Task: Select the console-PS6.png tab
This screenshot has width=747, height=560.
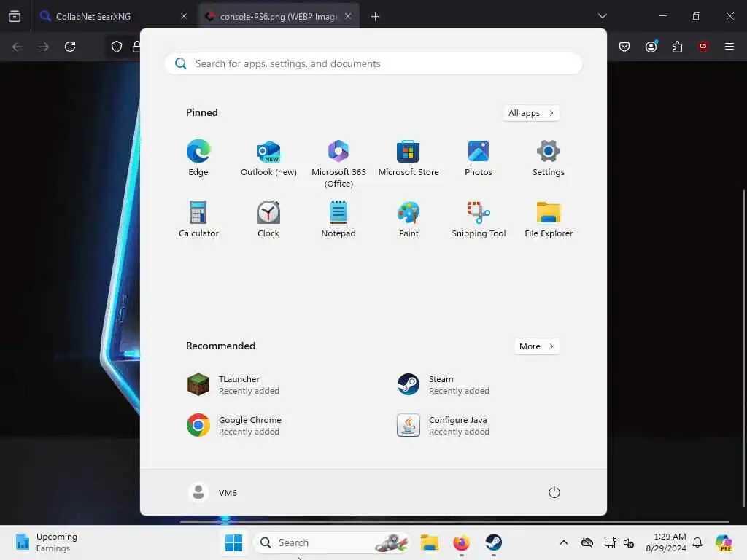Action: tap(279, 16)
